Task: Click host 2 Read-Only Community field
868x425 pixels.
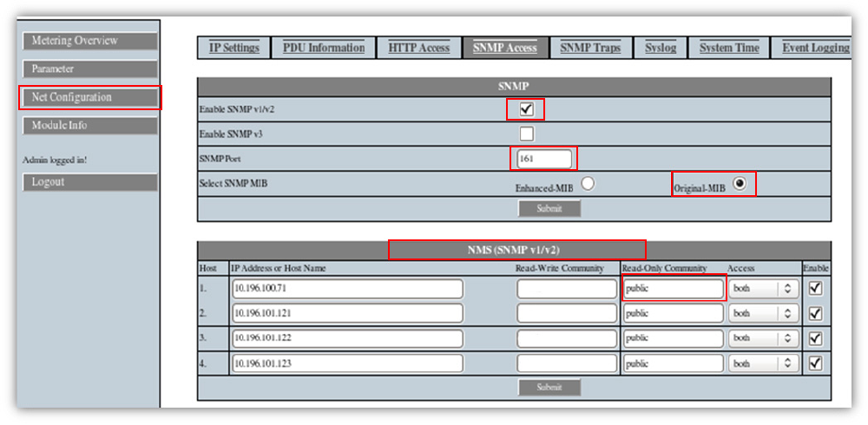Action: tap(674, 313)
